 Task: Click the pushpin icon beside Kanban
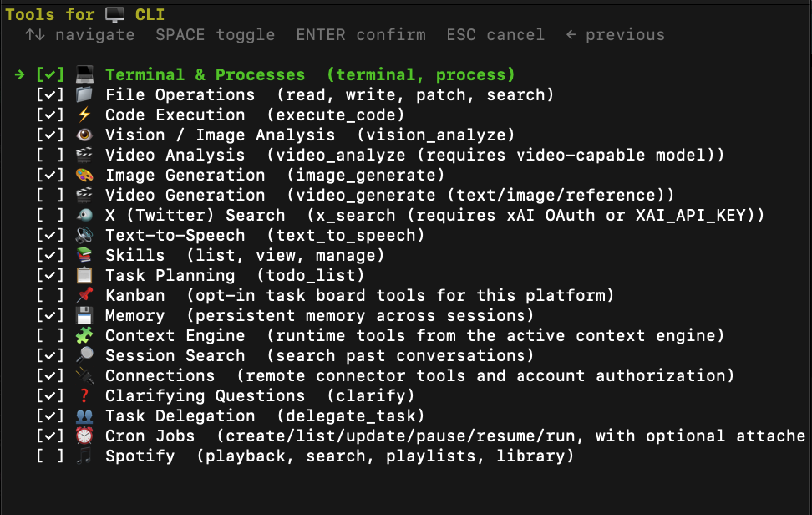tap(84, 295)
